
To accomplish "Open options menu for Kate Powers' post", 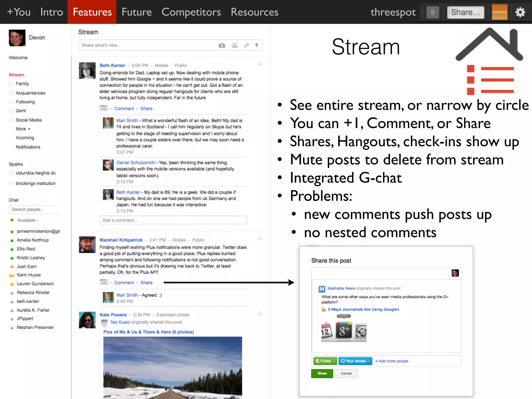I will [x=260, y=314].
